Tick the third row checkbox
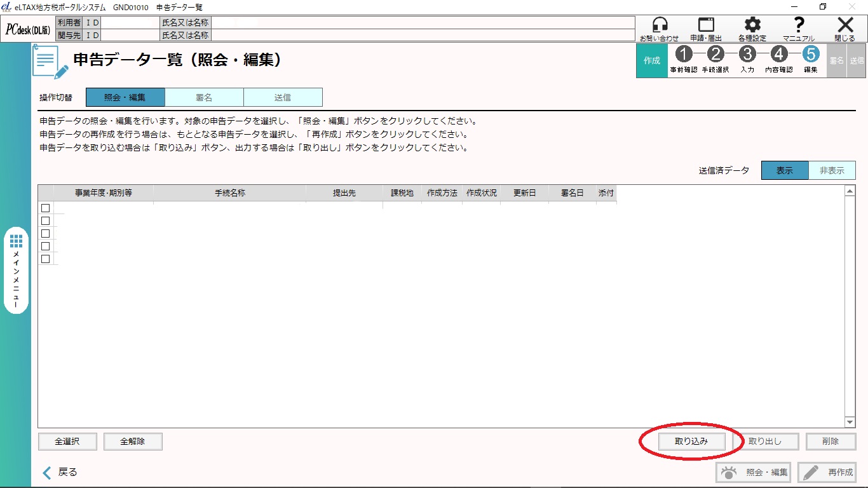The height and width of the screenshot is (488, 868). tap(46, 233)
